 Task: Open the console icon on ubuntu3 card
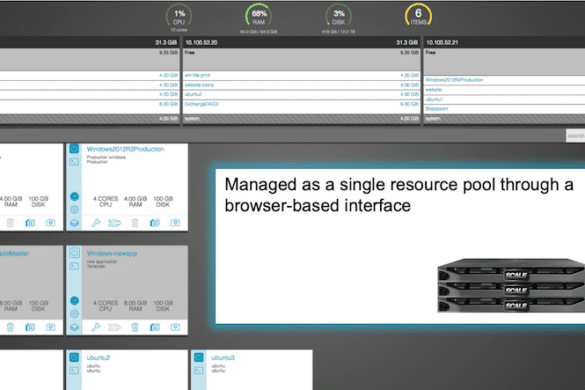(x=199, y=371)
